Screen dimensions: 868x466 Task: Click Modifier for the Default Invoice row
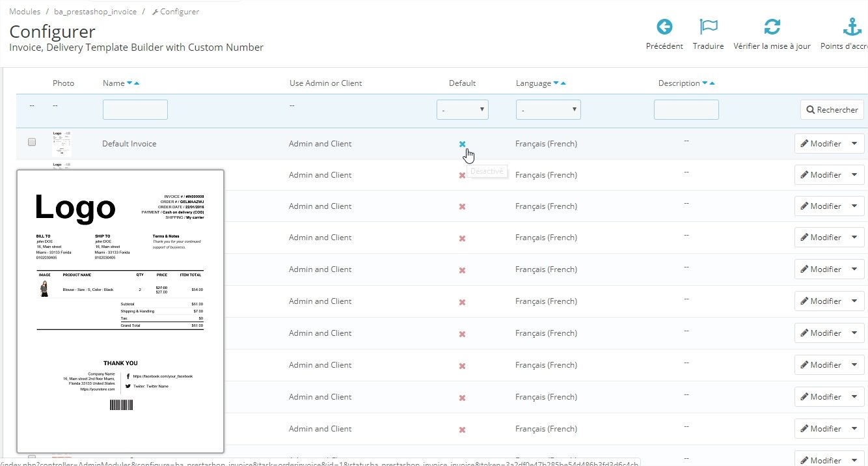pos(821,144)
